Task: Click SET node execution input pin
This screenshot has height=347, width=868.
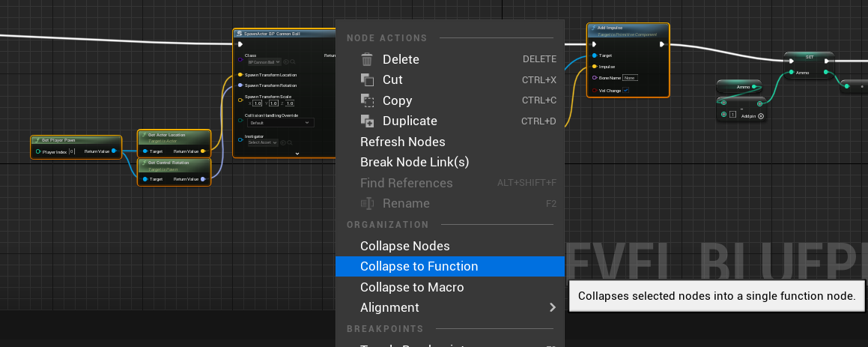Action: [792, 61]
